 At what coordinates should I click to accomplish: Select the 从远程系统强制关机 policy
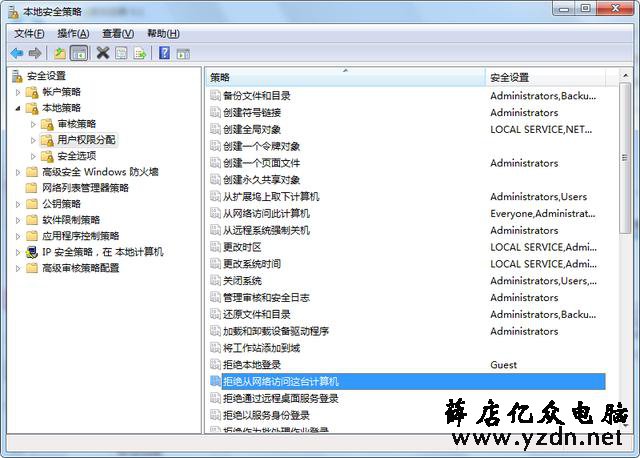(x=407, y=230)
